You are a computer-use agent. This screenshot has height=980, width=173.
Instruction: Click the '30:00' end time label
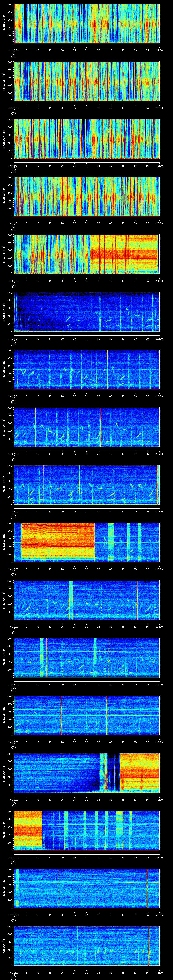click(x=159, y=799)
